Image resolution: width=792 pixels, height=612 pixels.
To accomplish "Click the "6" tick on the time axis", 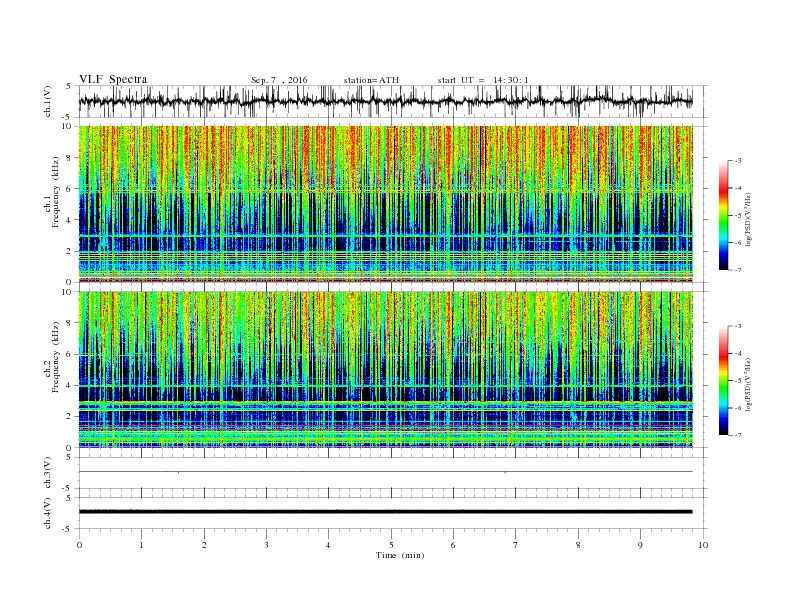I will coord(453,545).
